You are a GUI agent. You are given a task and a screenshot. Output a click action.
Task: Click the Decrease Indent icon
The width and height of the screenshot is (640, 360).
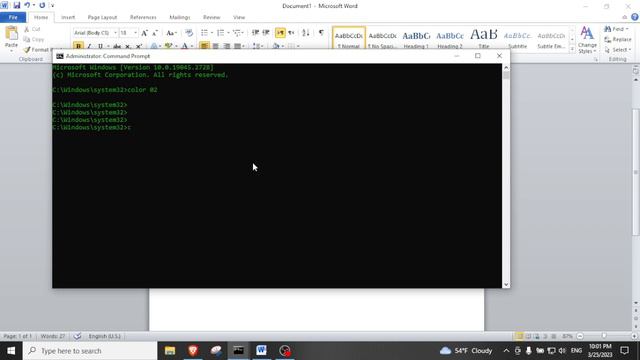[x=255, y=33]
